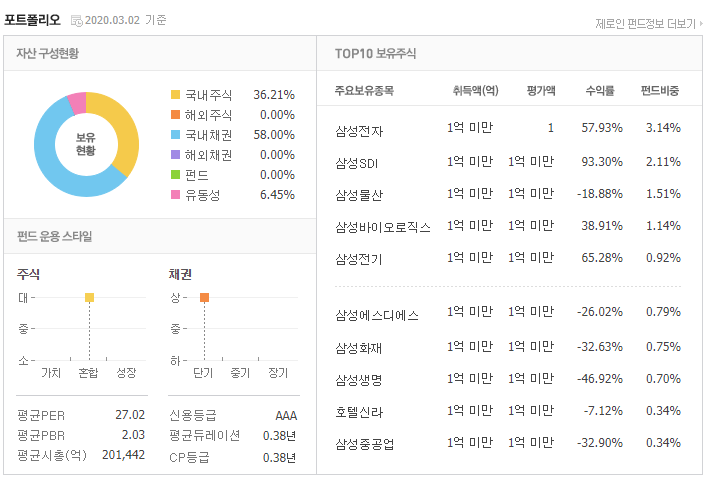715x483 pixels.
Task: Click the -26.02% return value
Action: click(x=600, y=312)
